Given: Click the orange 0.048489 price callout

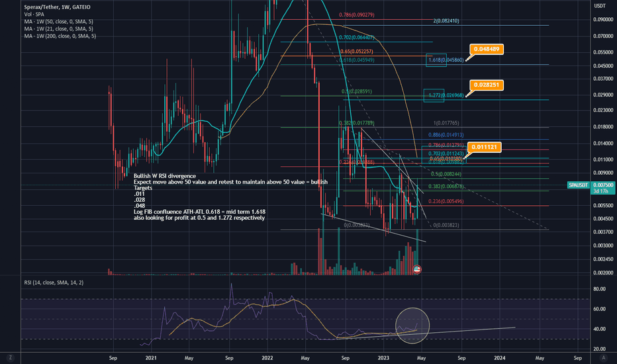Looking at the screenshot, I should click(x=487, y=49).
